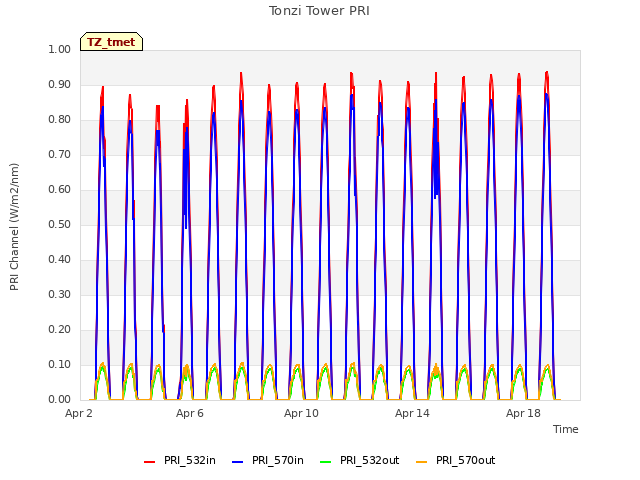
Task: Click the 0.70 y-axis tick label
Action: (x=60, y=155)
